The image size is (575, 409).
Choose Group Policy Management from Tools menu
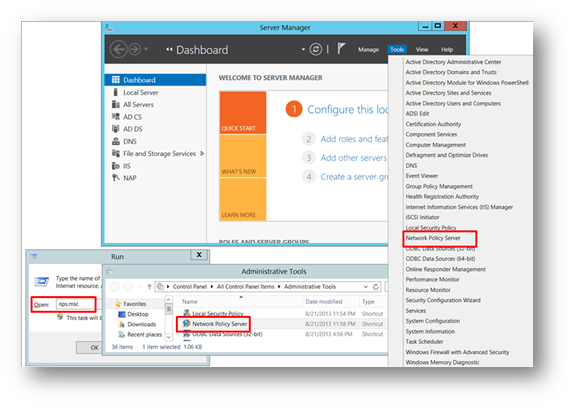(439, 186)
